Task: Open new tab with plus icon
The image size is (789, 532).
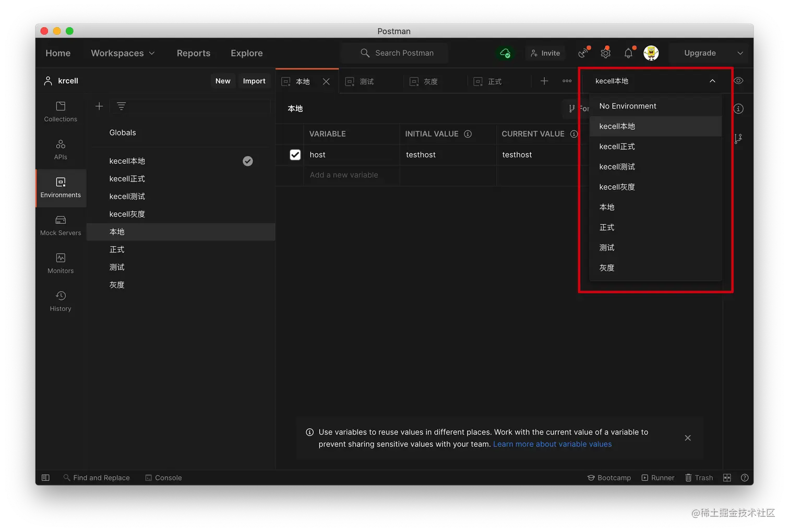Action: pyautogui.click(x=544, y=81)
